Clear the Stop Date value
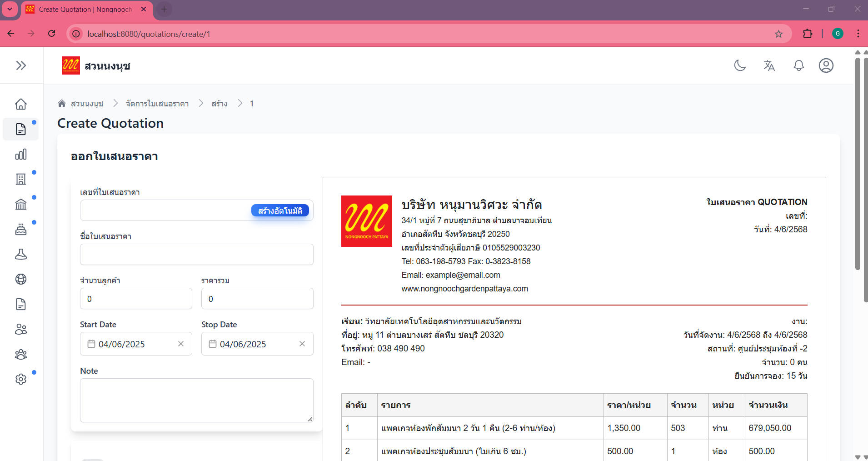 click(302, 344)
